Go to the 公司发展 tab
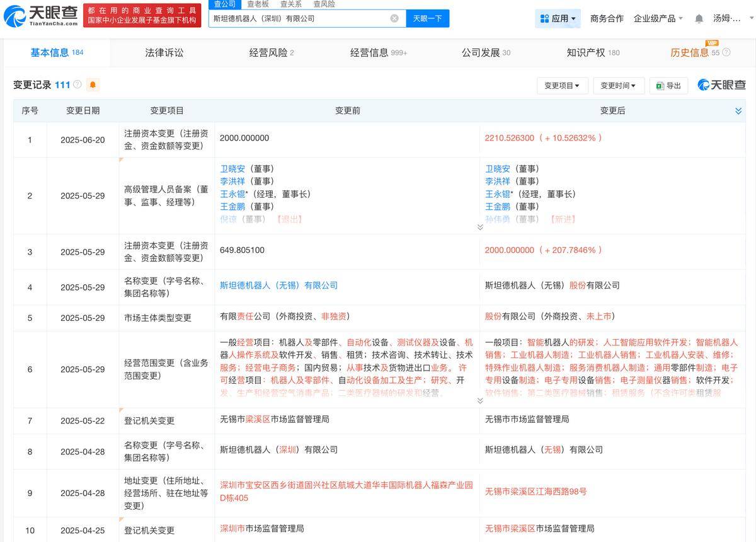 pos(486,53)
